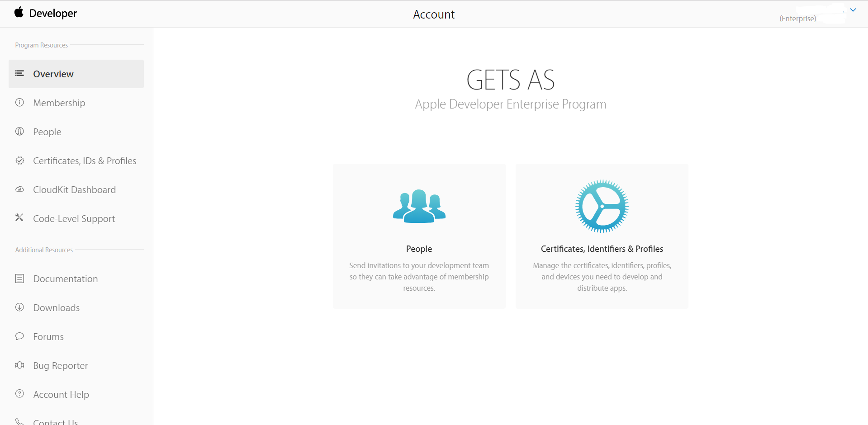Screen dimensions: 868x425
Task: Click the CloudKit Dashboard cloud icon
Action: (x=19, y=189)
